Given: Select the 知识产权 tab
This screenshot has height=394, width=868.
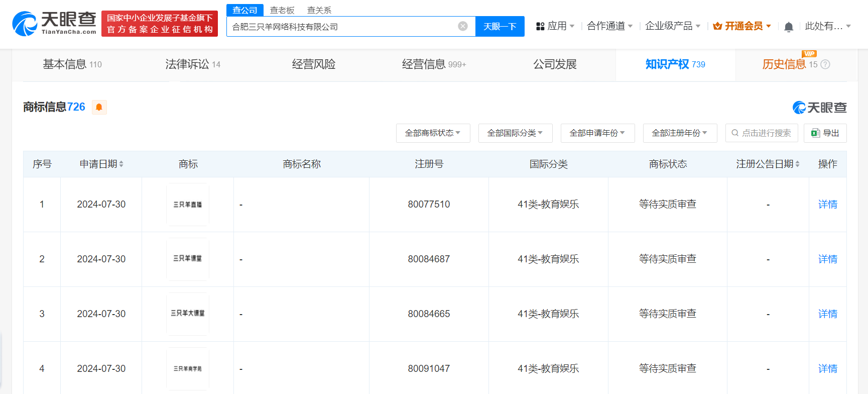Looking at the screenshot, I should 675,64.
